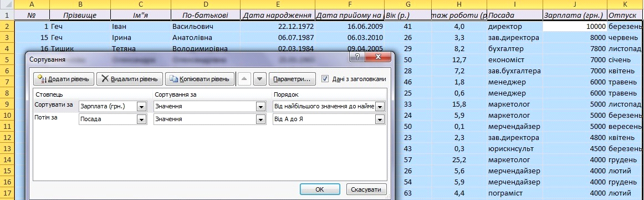Open the 'Від найбільшого значення' order dropdown
Screen dimensions: 644x200
pos(380,107)
